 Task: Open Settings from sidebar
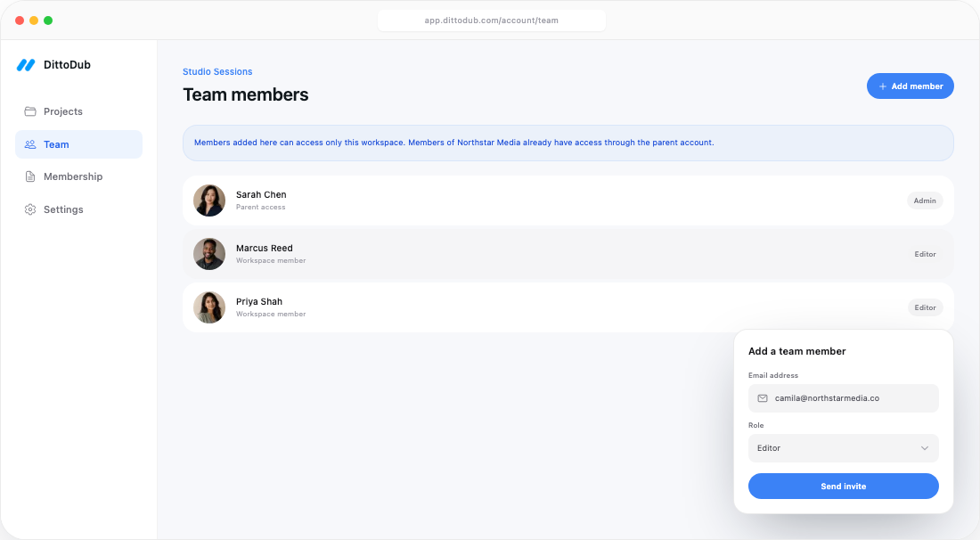click(78, 209)
